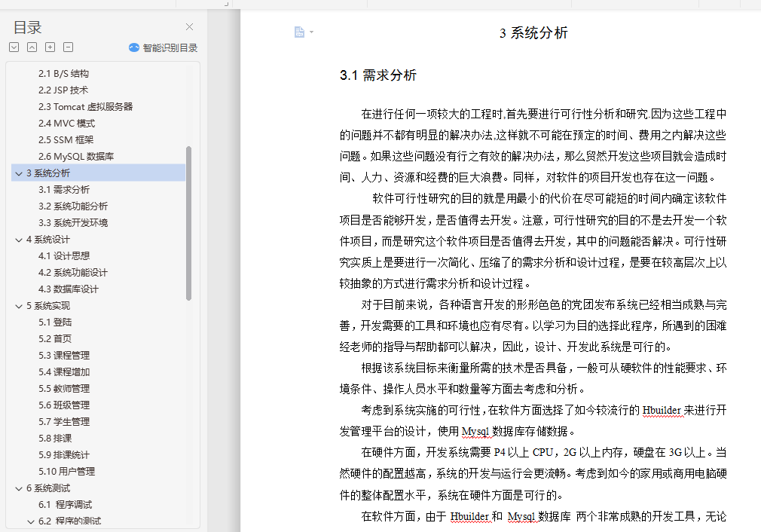
Task: Open 5.3 课程管理 in outline
Action: point(64,356)
